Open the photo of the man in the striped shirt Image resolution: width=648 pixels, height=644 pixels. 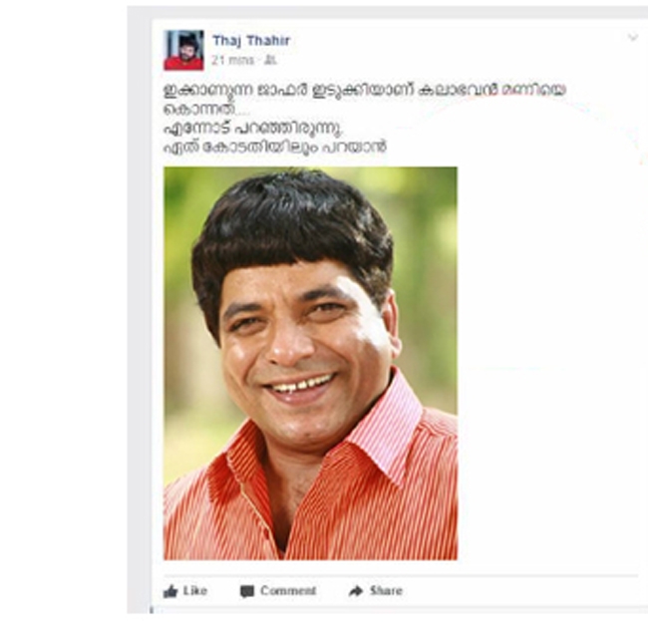[x=310, y=363]
